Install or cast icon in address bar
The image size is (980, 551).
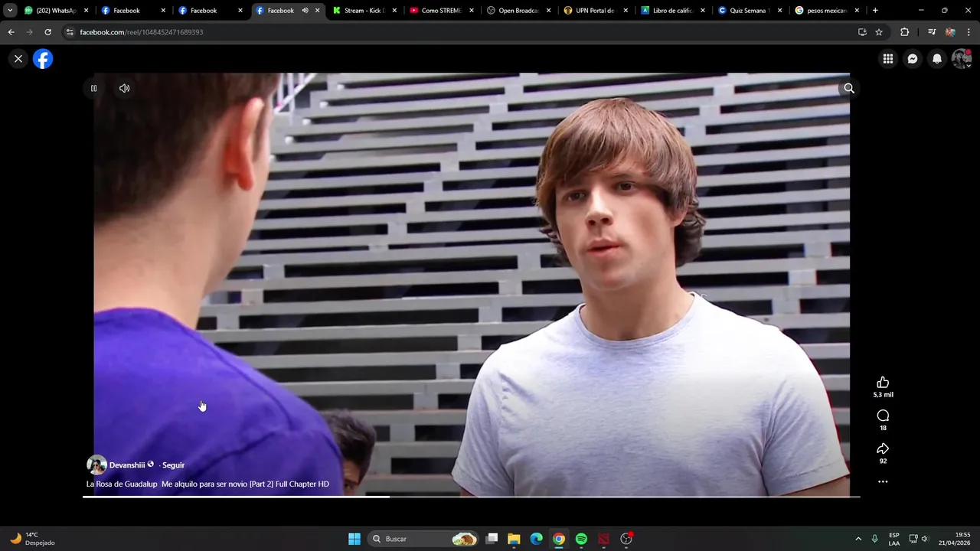click(x=862, y=32)
